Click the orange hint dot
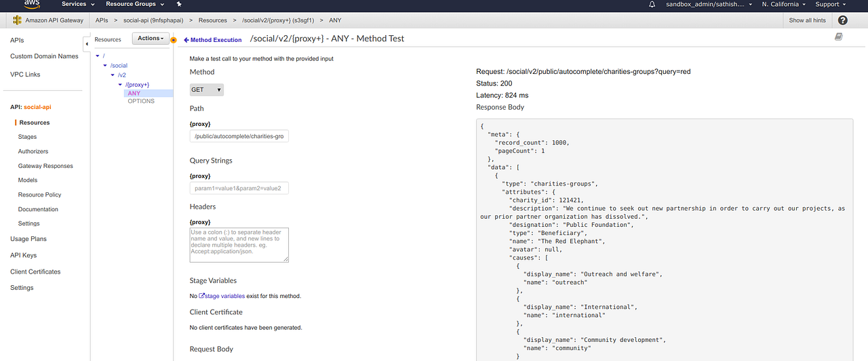The width and height of the screenshot is (868, 361). [174, 40]
